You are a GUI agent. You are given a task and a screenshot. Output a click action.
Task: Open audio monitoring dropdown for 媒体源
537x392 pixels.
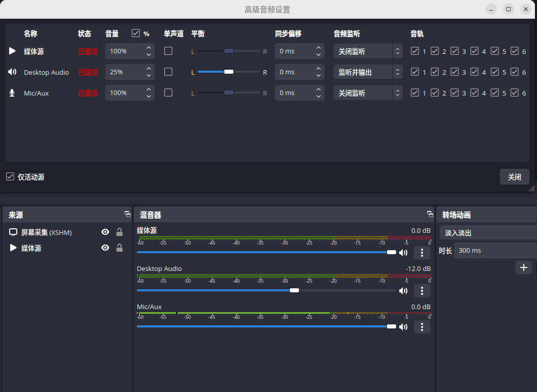coord(368,51)
